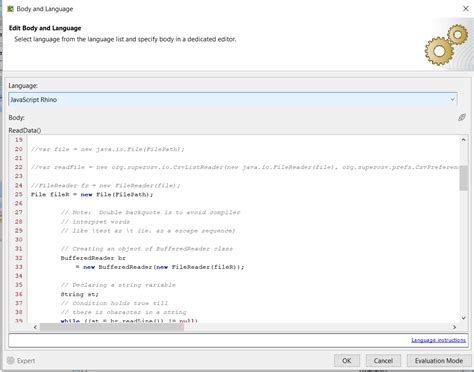Click line 27 'Note: Double backquote' comment

click(x=150, y=213)
